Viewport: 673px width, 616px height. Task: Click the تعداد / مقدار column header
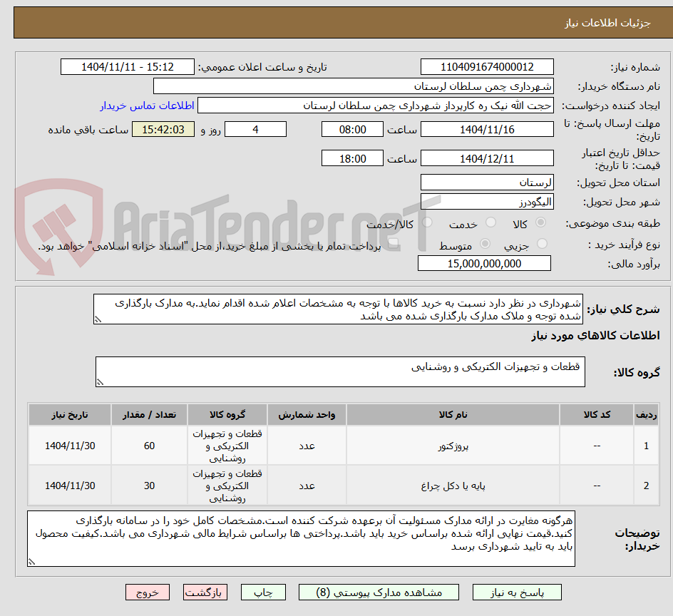[149, 415]
